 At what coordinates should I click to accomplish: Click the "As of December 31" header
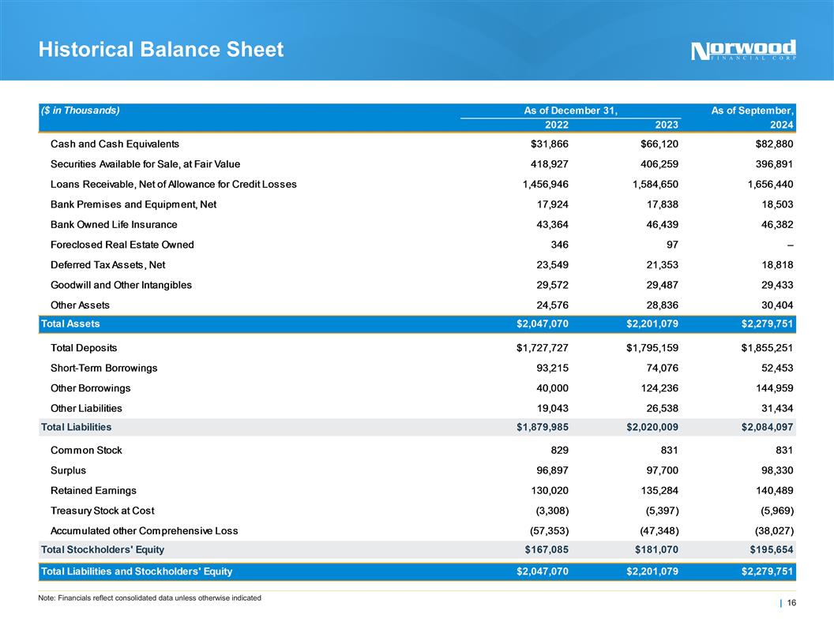[x=570, y=110]
